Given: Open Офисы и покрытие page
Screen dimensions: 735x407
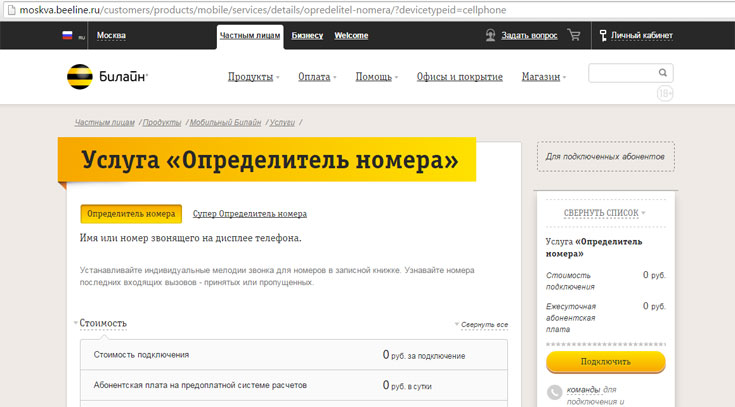Looking at the screenshot, I should click(460, 77).
